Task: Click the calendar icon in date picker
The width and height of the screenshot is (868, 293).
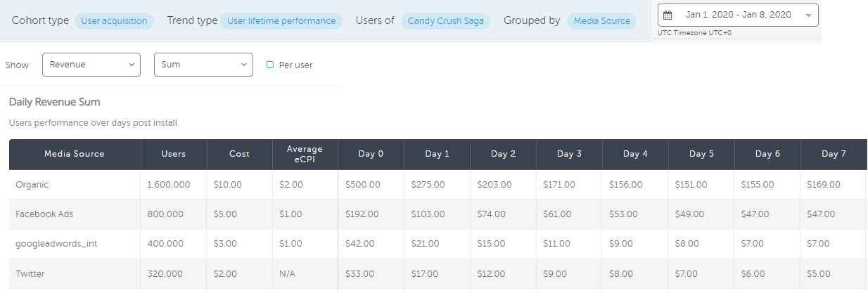Action: pos(668,15)
